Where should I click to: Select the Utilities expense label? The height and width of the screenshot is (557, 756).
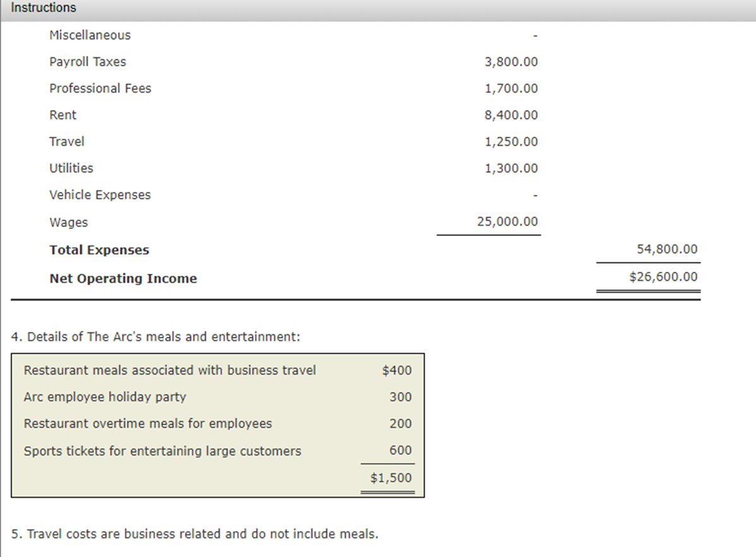coord(71,168)
